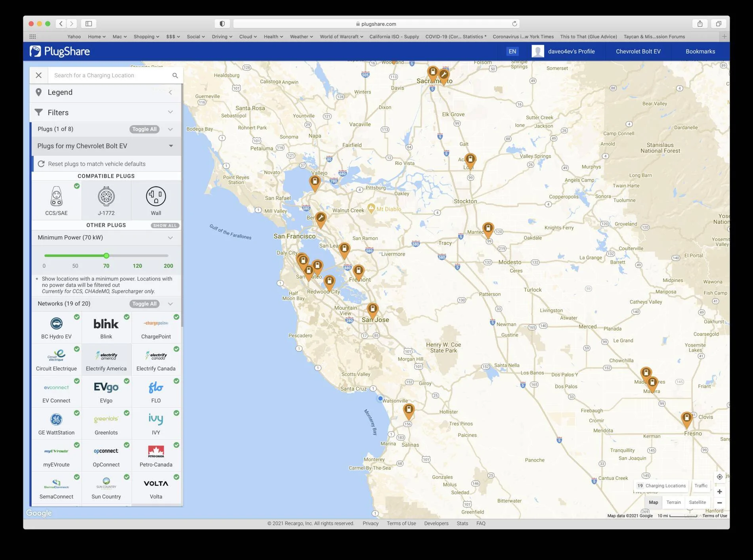Click the charging pin south of Watsonville
Viewport: 753px width, 560px height.
point(409,411)
